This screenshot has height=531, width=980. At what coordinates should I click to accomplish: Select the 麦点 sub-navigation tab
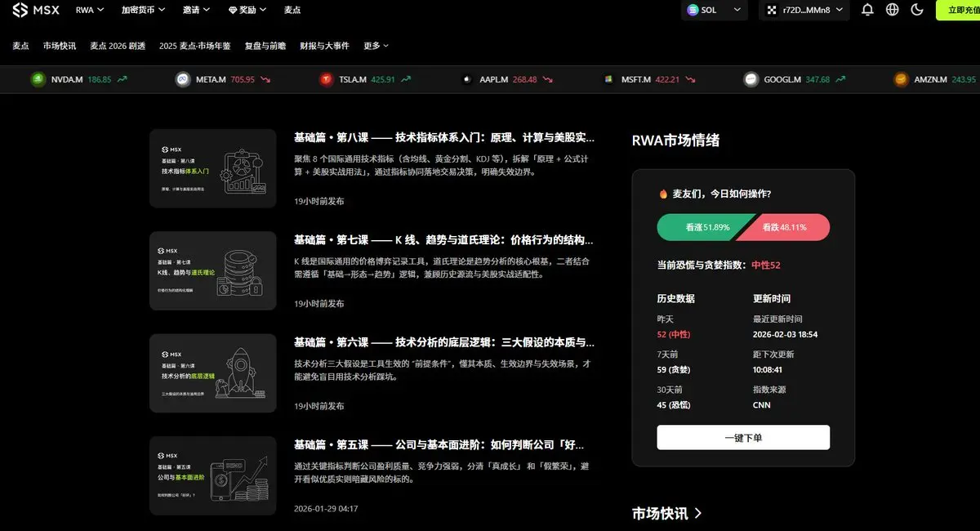click(x=20, y=46)
